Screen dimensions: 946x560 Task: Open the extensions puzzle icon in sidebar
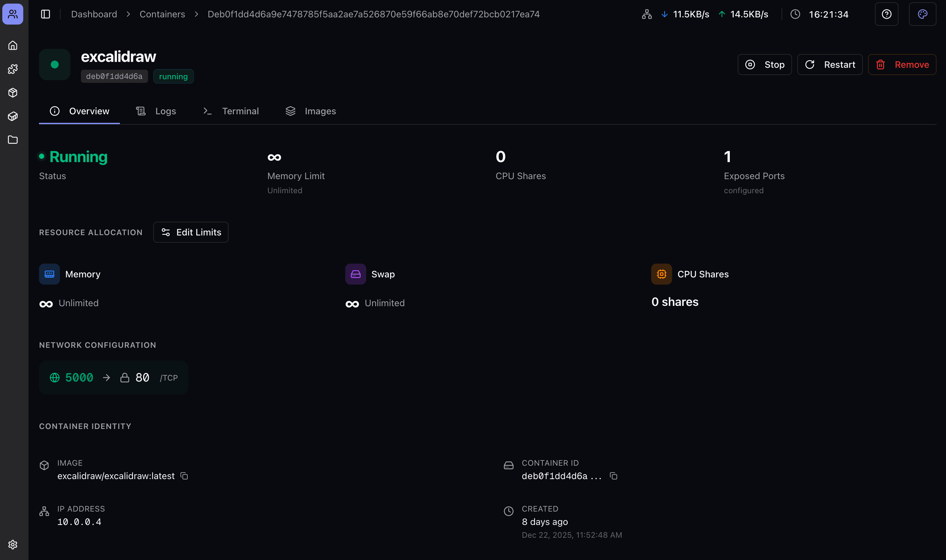click(13, 69)
